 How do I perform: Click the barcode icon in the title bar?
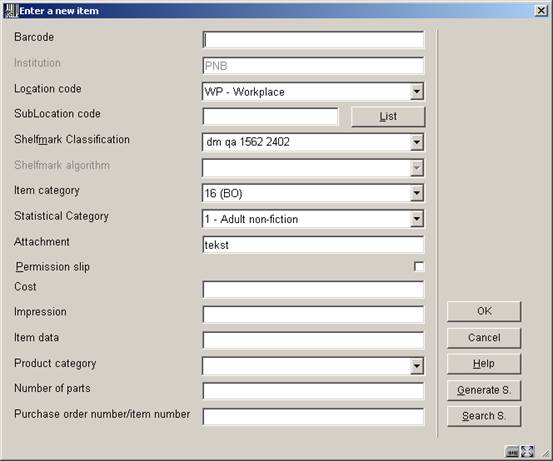(x=10, y=11)
